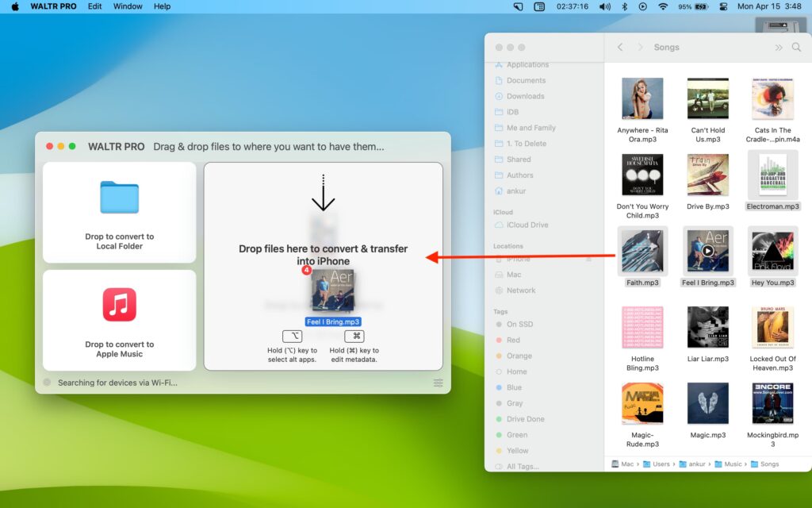The image size is (812, 508).
Task: Click the Command key icon hint
Action: [x=354, y=336]
